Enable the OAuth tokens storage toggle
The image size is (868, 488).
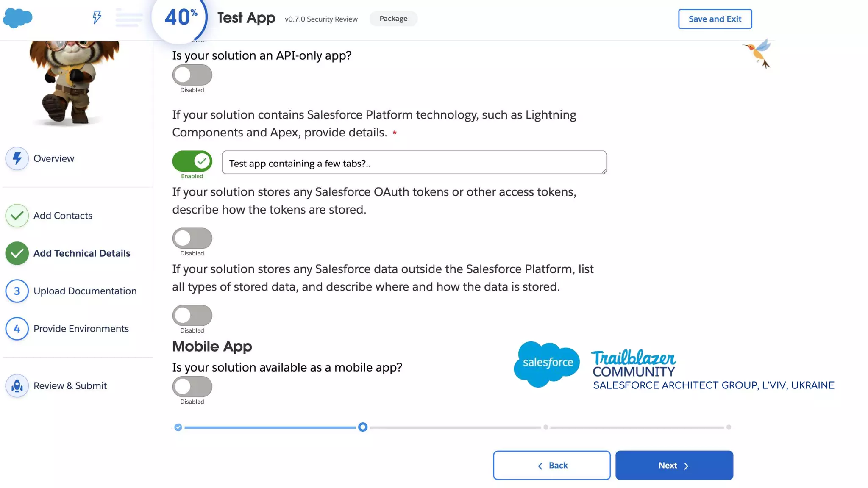click(192, 238)
